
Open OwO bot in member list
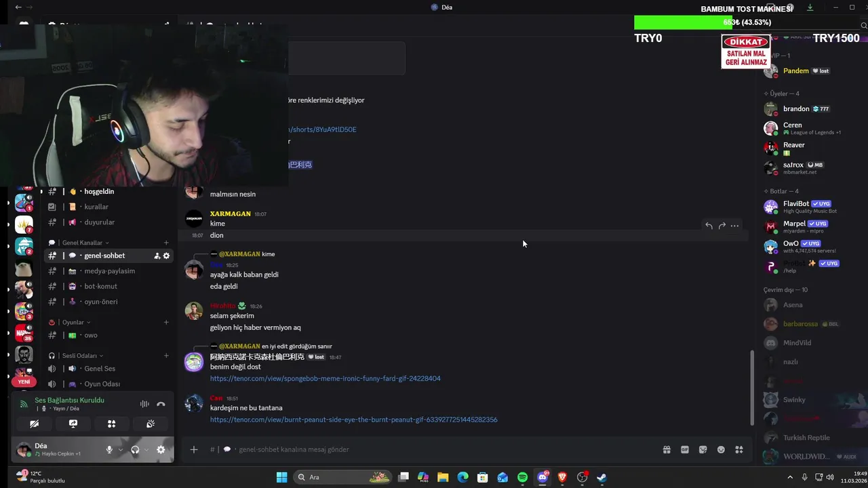point(811,246)
